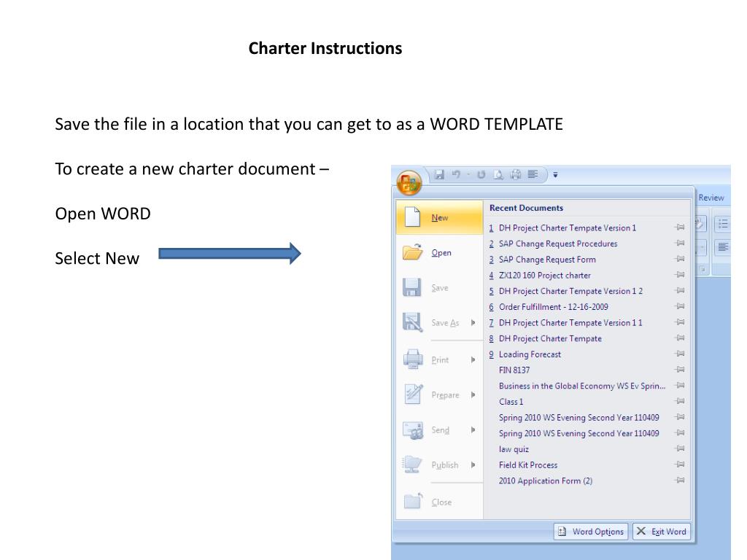Open Class 1 recent document

click(511, 402)
